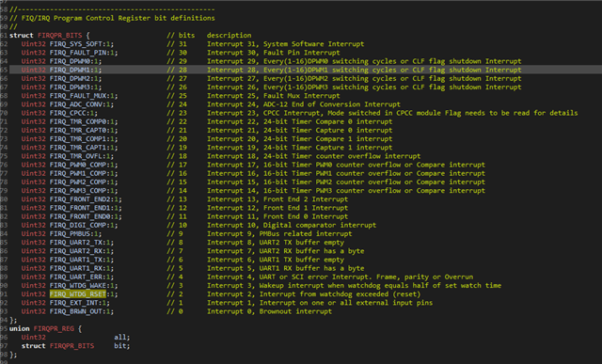Screen dimensions: 602x364
Task: Click the FIRQ_PMBUS field name
Action: 71,234
